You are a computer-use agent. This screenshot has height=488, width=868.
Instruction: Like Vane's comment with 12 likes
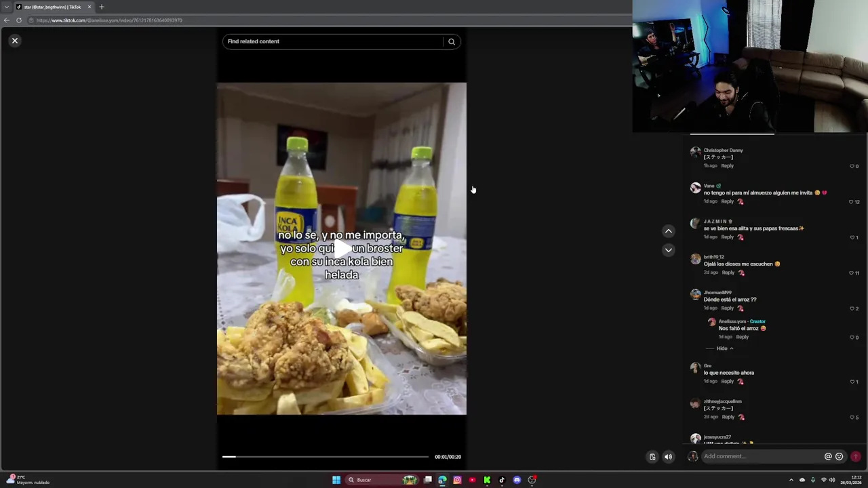click(851, 202)
